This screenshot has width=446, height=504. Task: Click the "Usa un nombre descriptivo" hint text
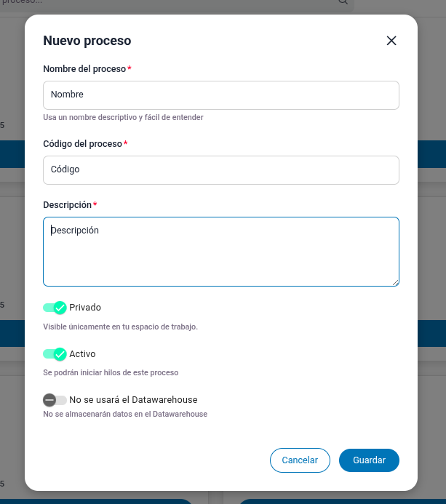123,117
